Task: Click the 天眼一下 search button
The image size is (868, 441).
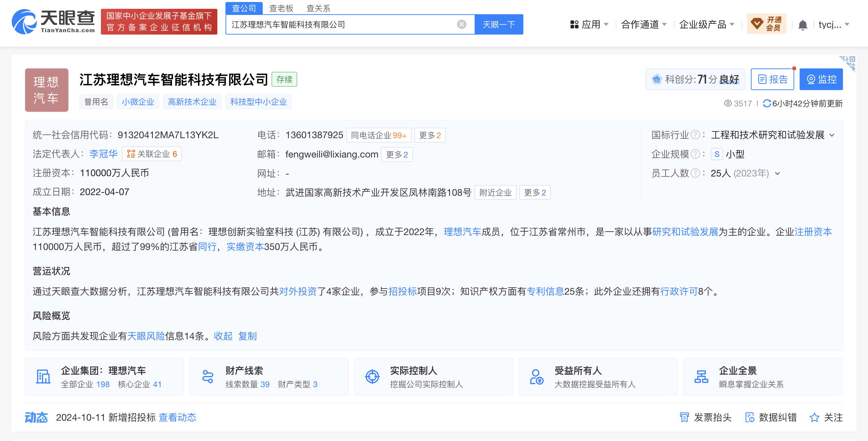Action: (x=499, y=24)
